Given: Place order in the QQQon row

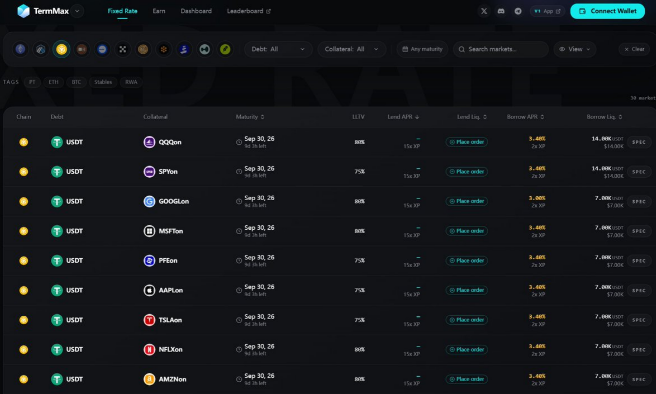Looking at the screenshot, I should pos(466,142).
